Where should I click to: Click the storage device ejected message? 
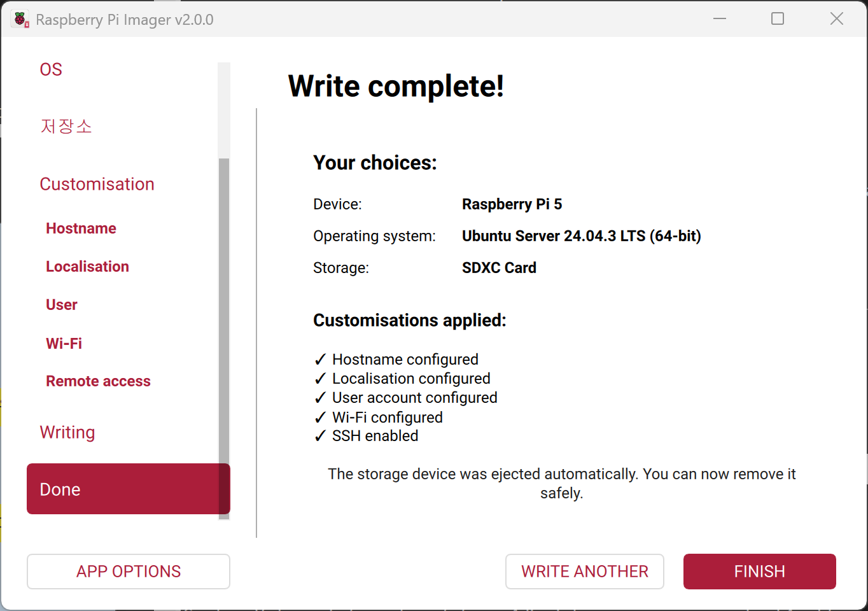click(562, 484)
